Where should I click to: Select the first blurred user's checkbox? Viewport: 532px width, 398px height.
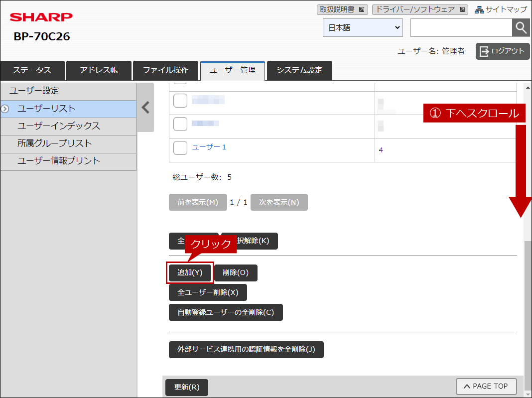coord(180,101)
